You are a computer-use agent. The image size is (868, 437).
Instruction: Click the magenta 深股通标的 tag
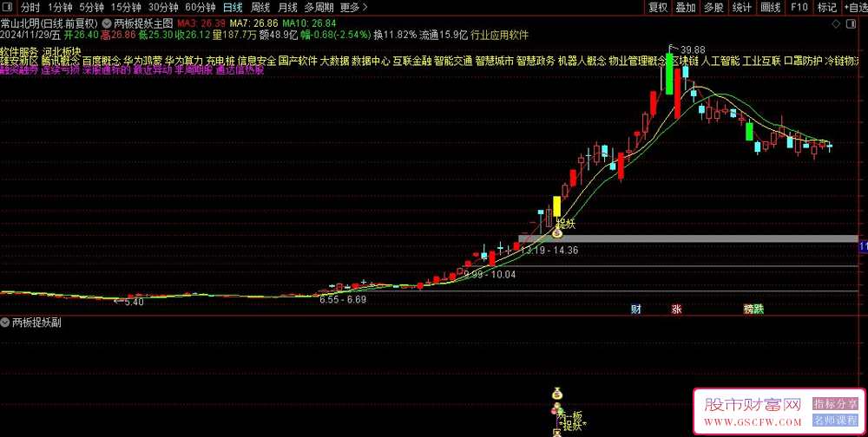(x=106, y=70)
